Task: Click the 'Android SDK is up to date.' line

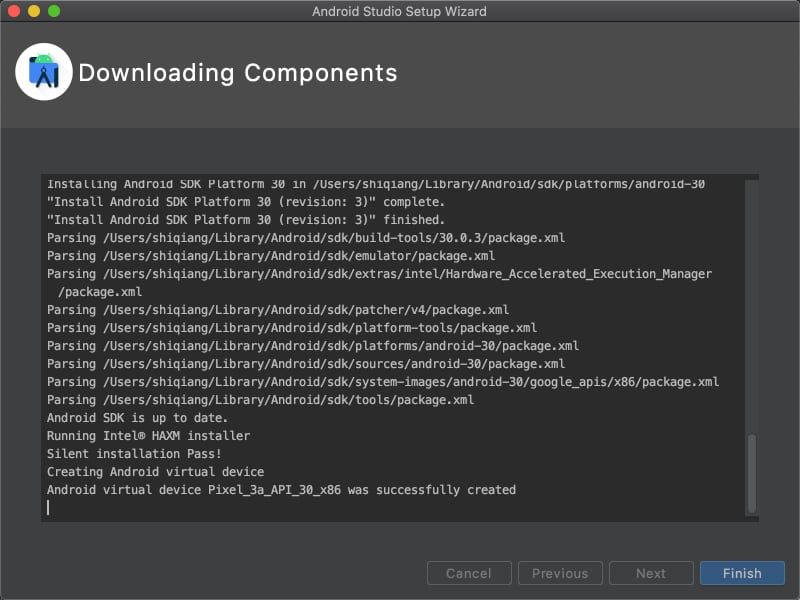Action: (137, 418)
